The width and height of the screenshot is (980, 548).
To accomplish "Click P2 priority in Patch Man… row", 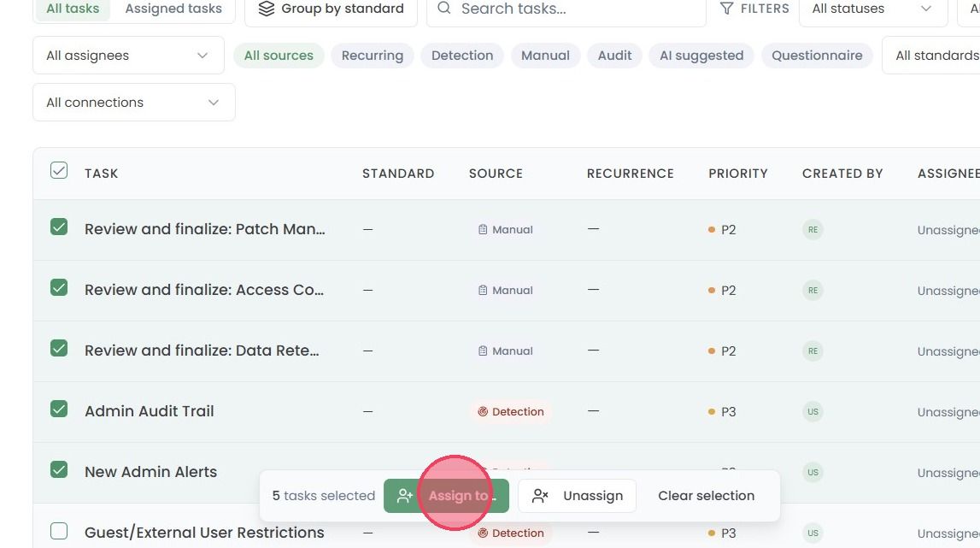I will [x=722, y=230].
